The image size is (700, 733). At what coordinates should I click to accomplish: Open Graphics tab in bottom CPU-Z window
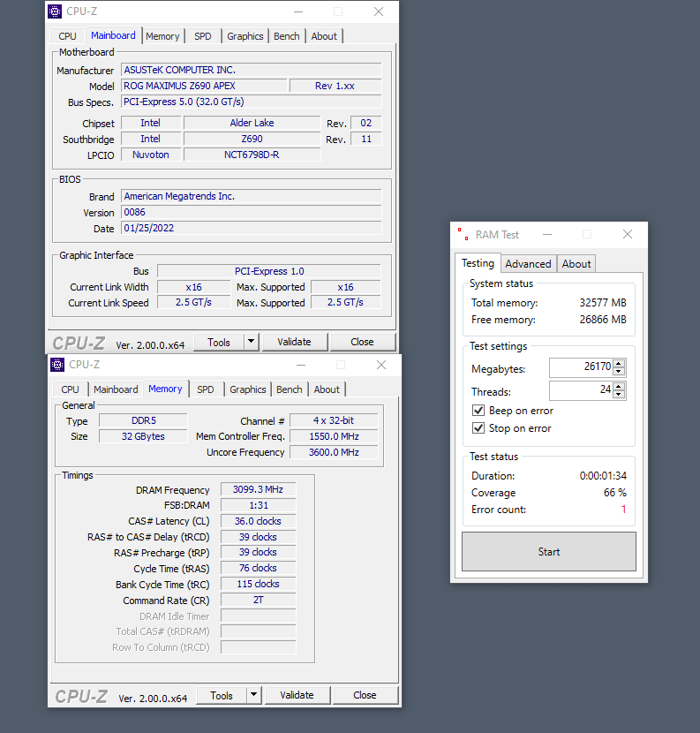pos(248,389)
